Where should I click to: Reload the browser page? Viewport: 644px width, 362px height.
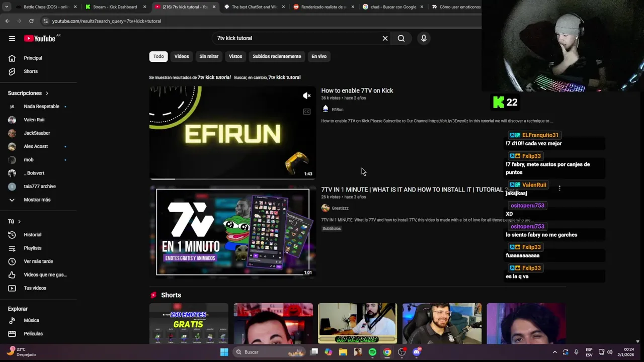pyautogui.click(x=31, y=21)
